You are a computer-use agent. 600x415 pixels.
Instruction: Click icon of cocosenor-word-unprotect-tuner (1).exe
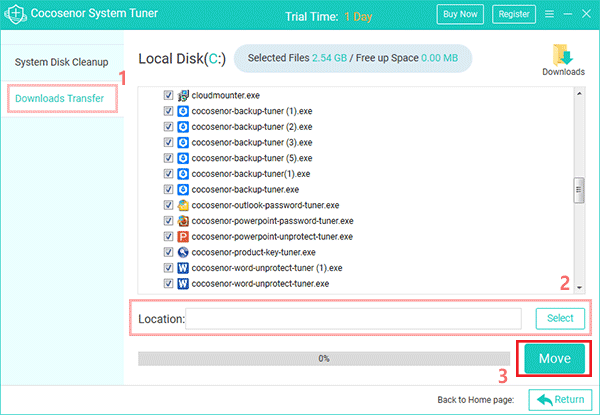[x=183, y=268]
